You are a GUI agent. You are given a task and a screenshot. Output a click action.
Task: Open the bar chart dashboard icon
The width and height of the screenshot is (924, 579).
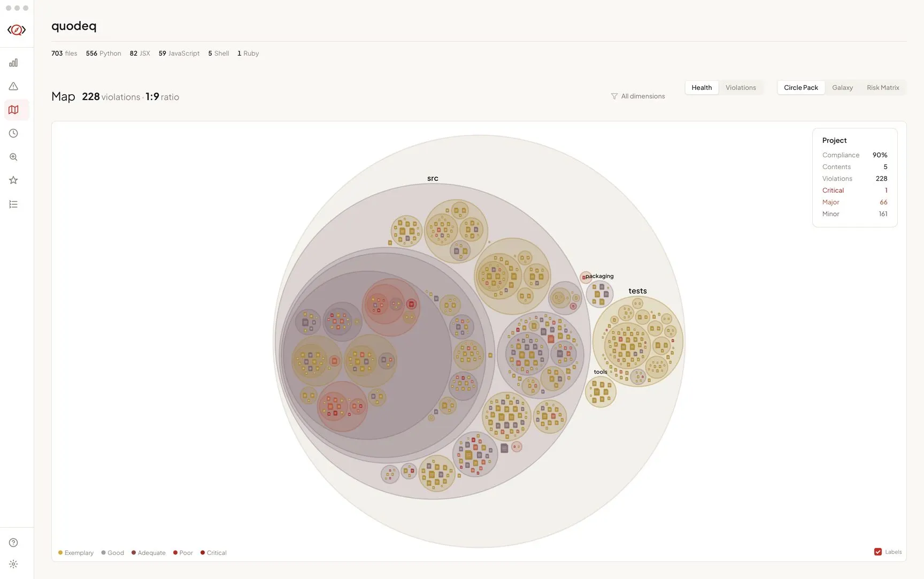tap(13, 63)
